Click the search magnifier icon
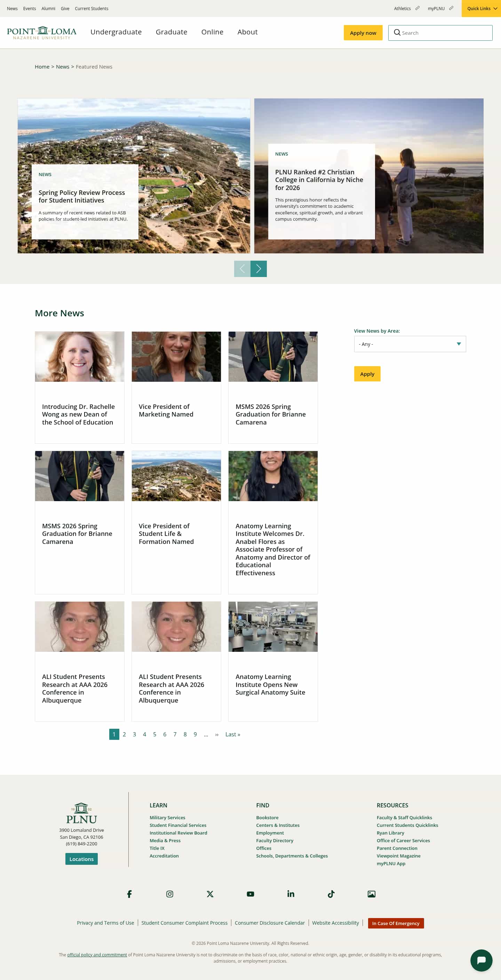The height and width of the screenshot is (980, 501). (397, 33)
